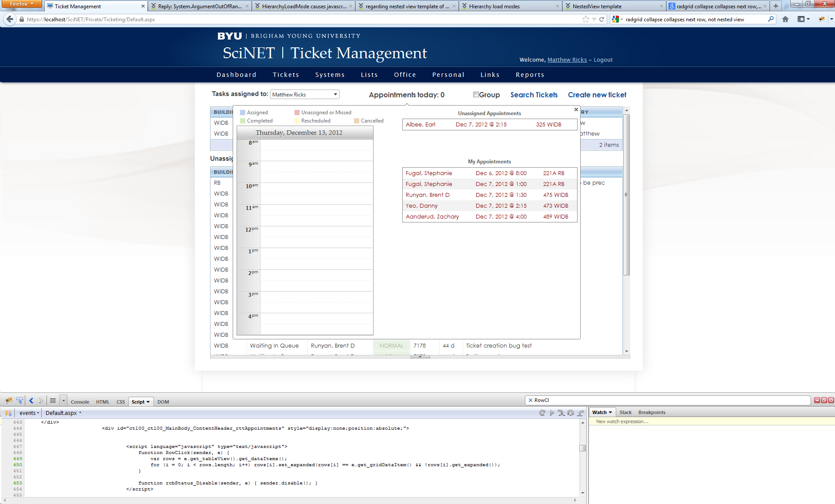The height and width of the screenshot is (504, 835).
Task: Open the Reports menu item
Action: pos(530,75)
